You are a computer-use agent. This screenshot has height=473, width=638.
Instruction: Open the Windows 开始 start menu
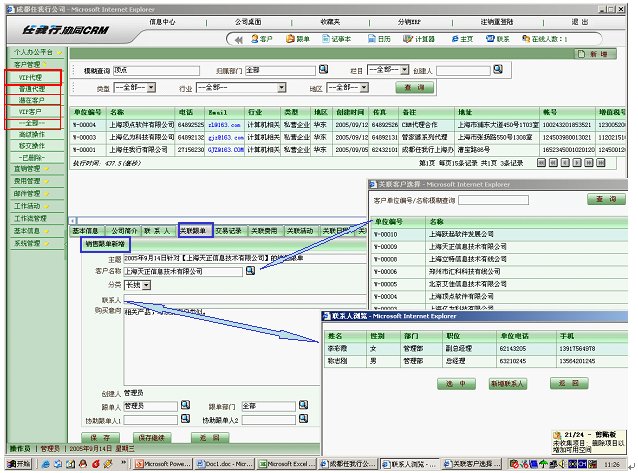17,464
